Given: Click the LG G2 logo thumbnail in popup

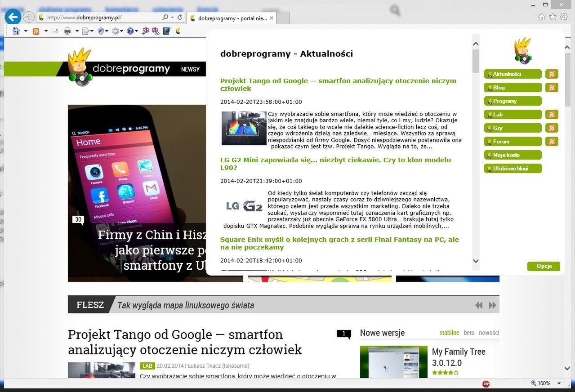Looking at the screenshot, I should coord(244,206).
